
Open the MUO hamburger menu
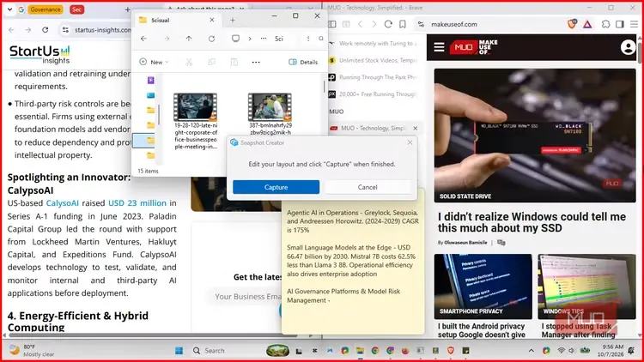pos(439,47)
